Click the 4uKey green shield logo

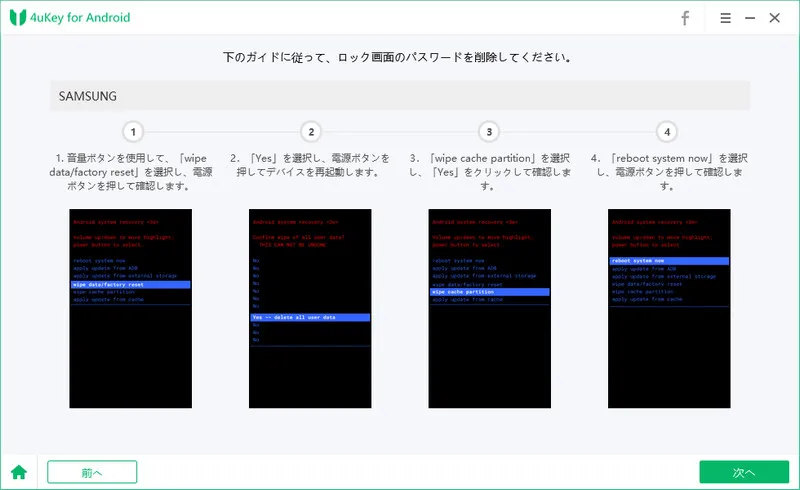(x=16, y=18)
